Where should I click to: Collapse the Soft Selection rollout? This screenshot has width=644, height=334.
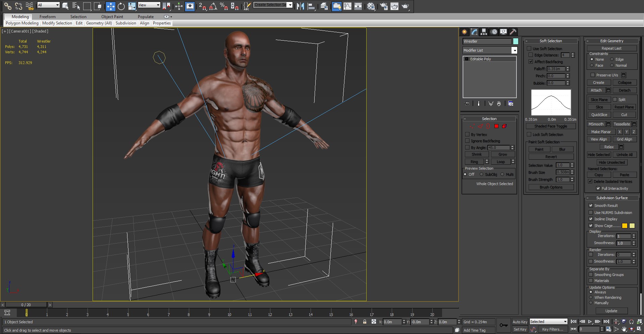527,41
